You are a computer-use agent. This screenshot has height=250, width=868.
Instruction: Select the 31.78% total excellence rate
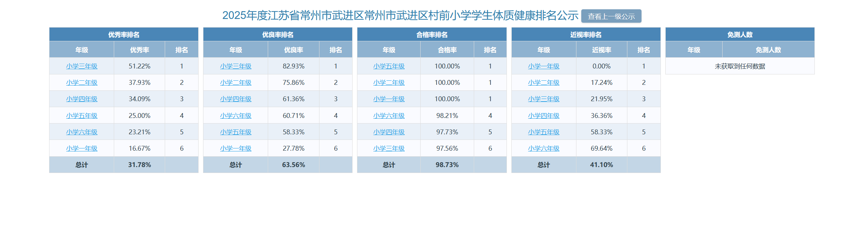point(139,165)
